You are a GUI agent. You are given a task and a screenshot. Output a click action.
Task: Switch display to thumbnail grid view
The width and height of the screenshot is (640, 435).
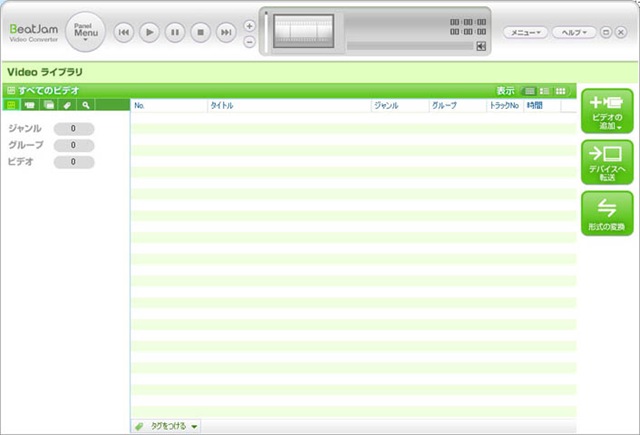[x=563, y=90]
